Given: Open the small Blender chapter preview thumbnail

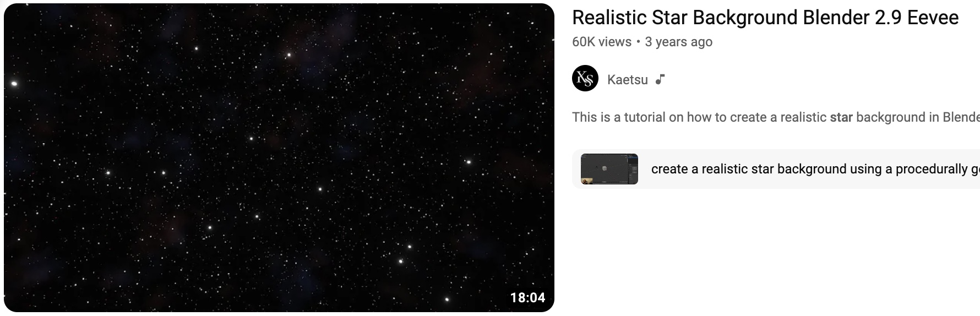Looking at the screenshot, I should pos(609,169).
